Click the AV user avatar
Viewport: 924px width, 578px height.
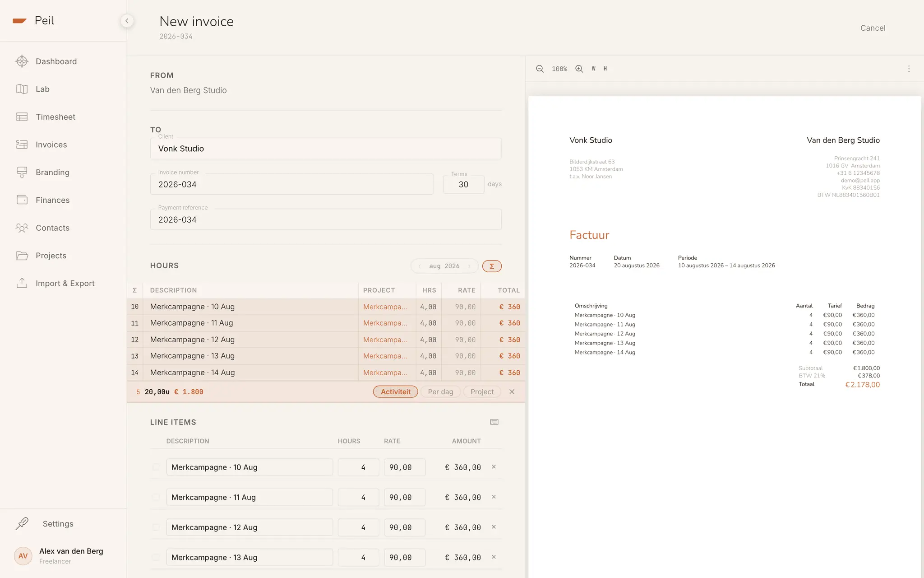pos(23,556)
